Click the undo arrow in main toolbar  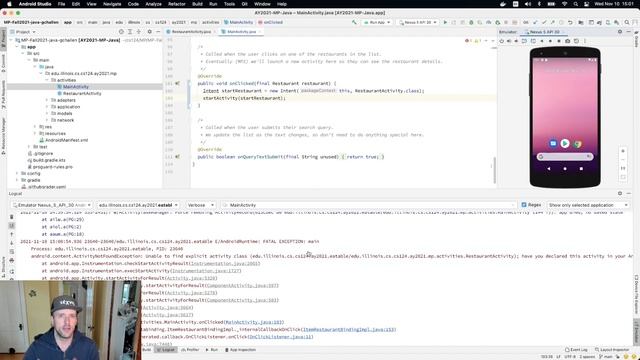[570, 22]
